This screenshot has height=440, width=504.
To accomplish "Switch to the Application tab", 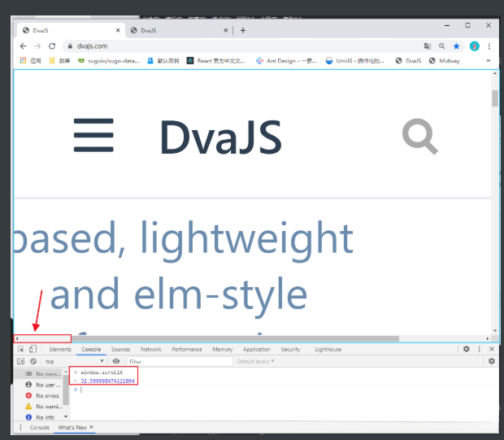I will pyautogui.click(x=257, y=349).
